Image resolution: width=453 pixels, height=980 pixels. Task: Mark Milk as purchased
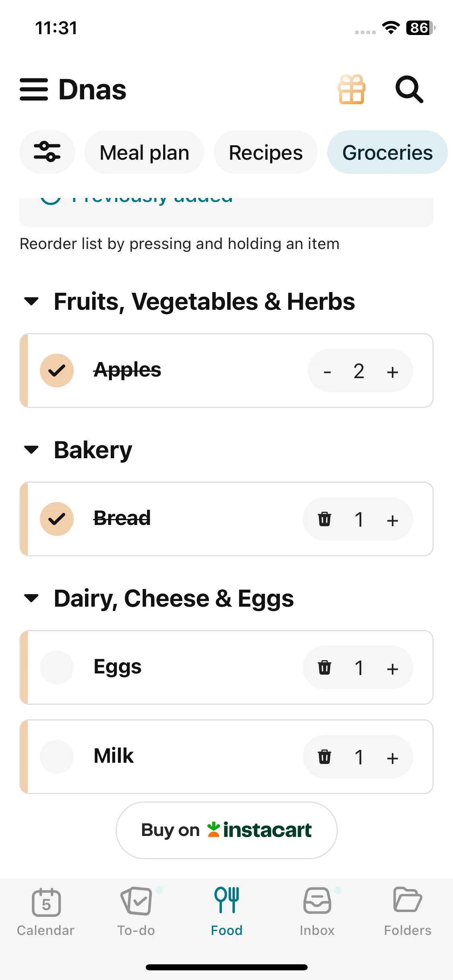pyautogui.click(x=57, y=757)
